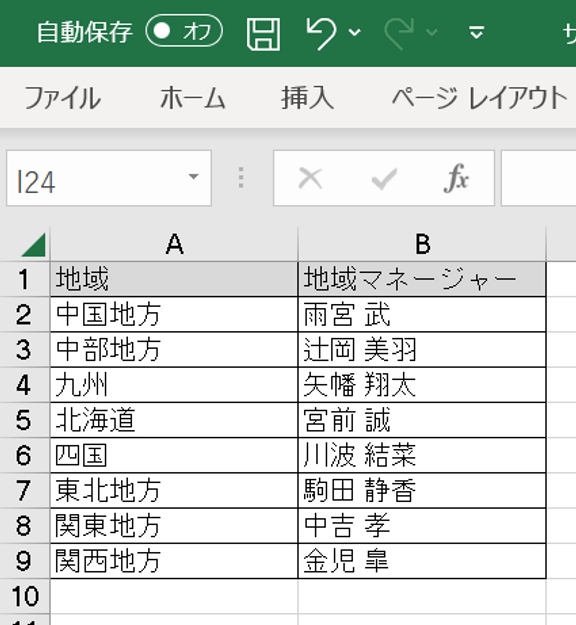
Task: Open the ファイル tab
Action: point(63,98)
